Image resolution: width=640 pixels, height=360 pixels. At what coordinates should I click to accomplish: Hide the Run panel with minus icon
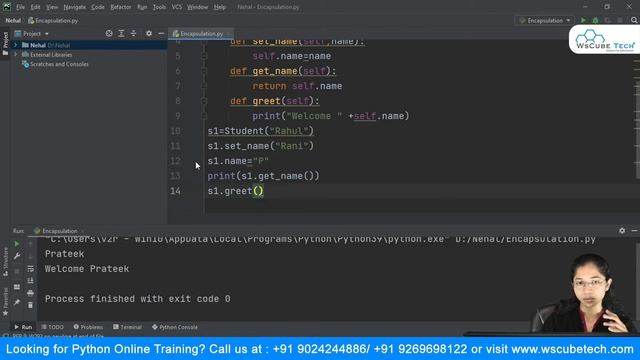634,231
